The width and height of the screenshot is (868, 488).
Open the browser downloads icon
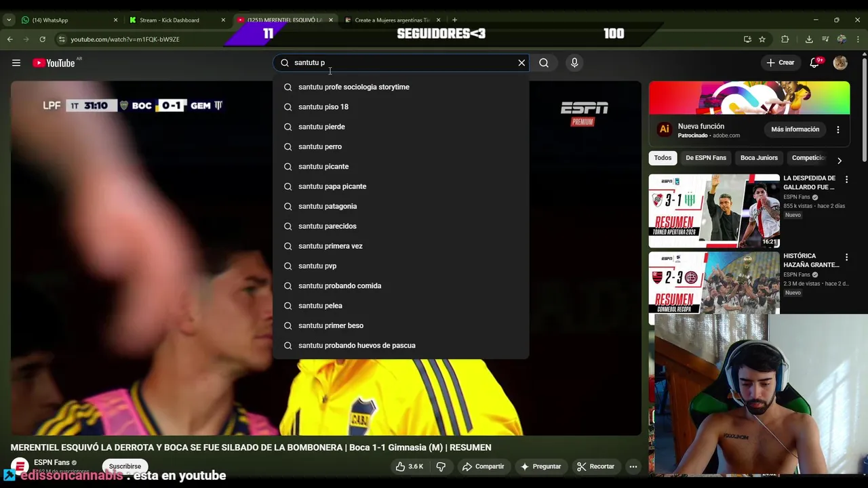808,39
